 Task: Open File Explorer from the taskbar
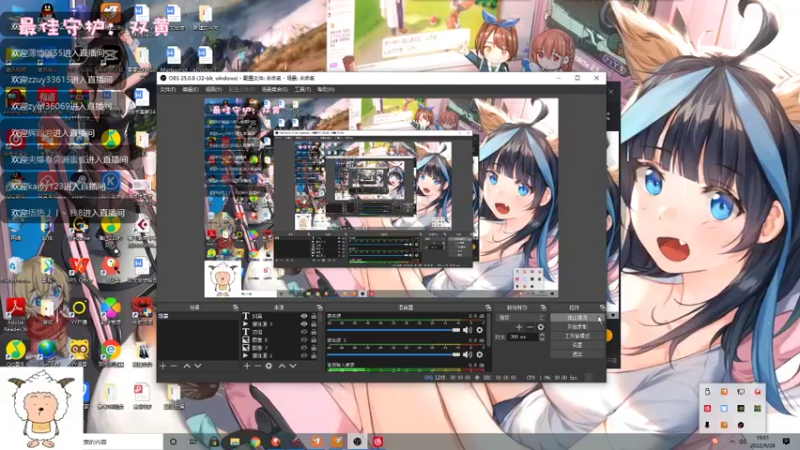coord(235,441)
